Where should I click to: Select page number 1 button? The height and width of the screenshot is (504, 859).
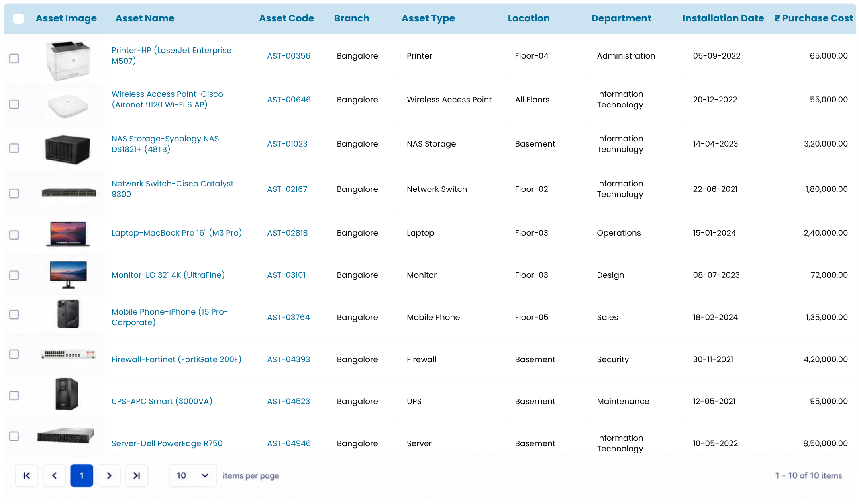click(x=82, y=475)
